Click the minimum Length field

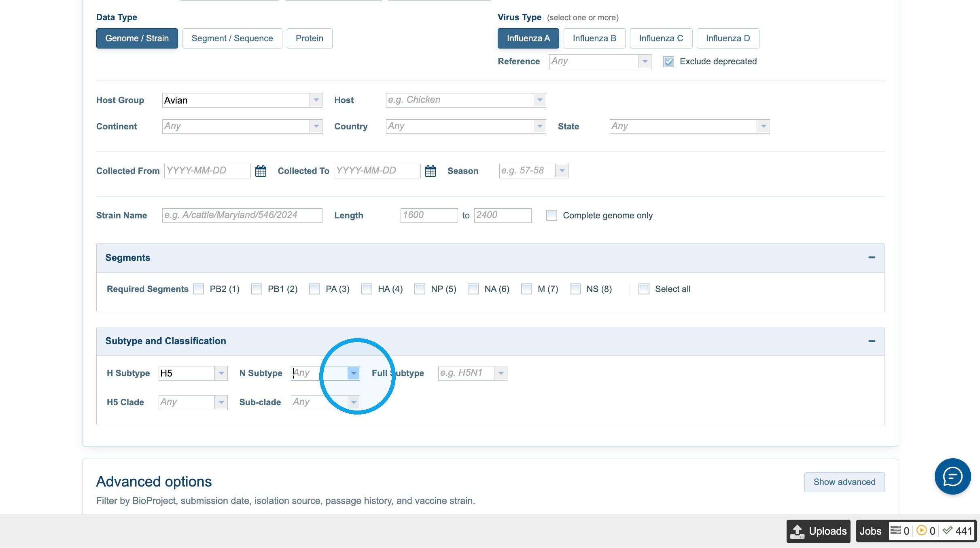coord(429,216)
